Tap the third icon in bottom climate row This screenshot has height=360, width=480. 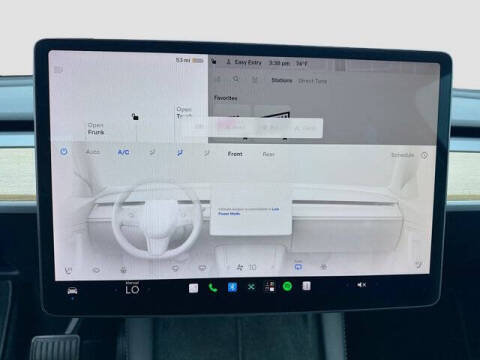123,269
